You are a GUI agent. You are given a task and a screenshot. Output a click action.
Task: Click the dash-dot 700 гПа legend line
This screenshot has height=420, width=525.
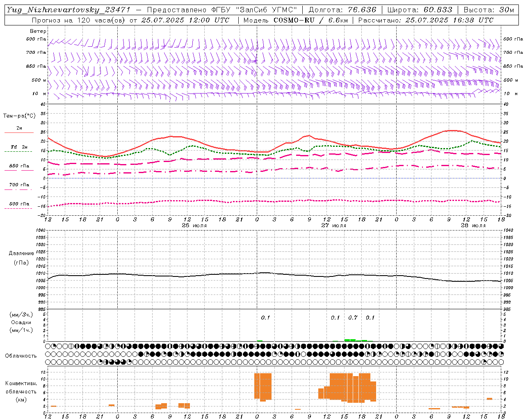(18, 189)
